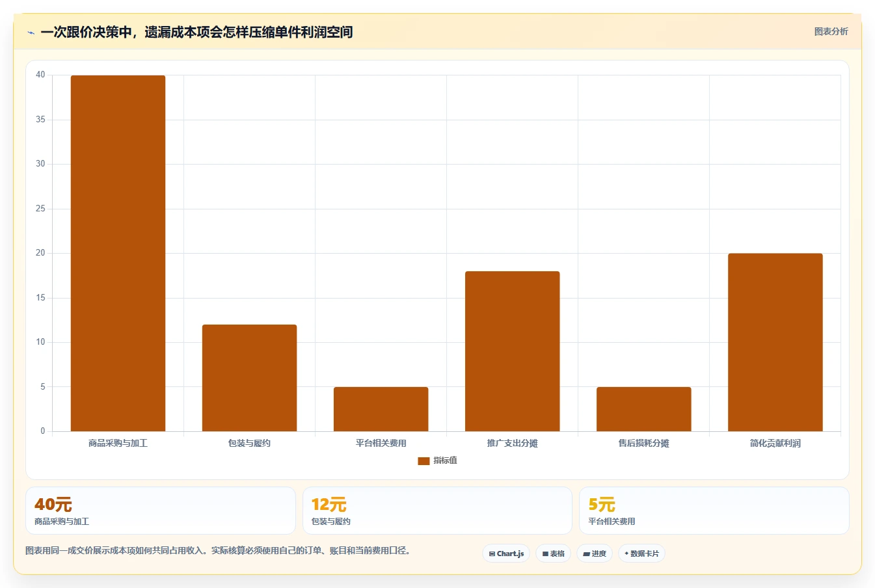The height and width of the screenshot is (588, 875).
Task: Click the 进度 tag
Action: (595, 554)
